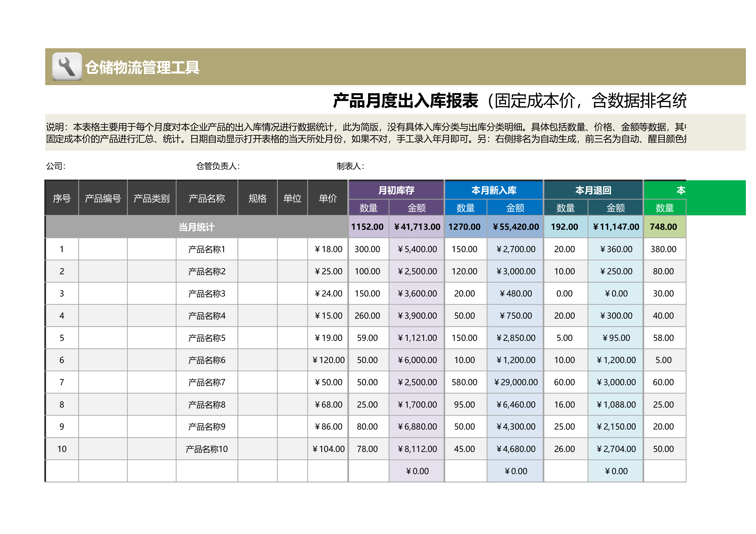Select unit price ¥24.00
756x534 pixels.
coord(328,294)
